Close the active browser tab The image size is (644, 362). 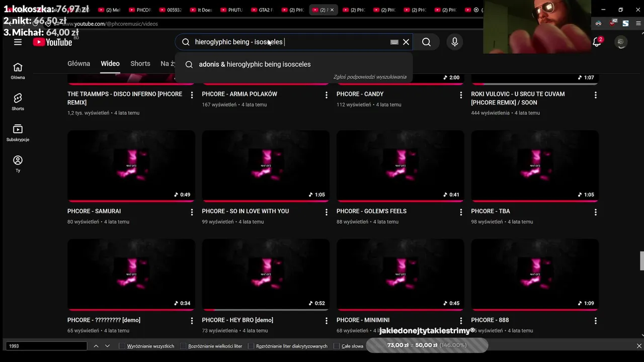(332, 10)
